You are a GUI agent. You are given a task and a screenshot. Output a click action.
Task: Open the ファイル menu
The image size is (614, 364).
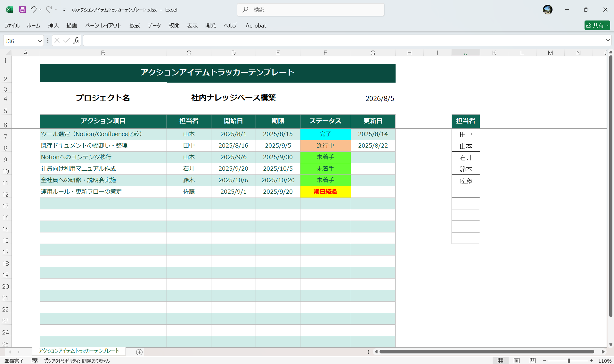tap(12, 26)
